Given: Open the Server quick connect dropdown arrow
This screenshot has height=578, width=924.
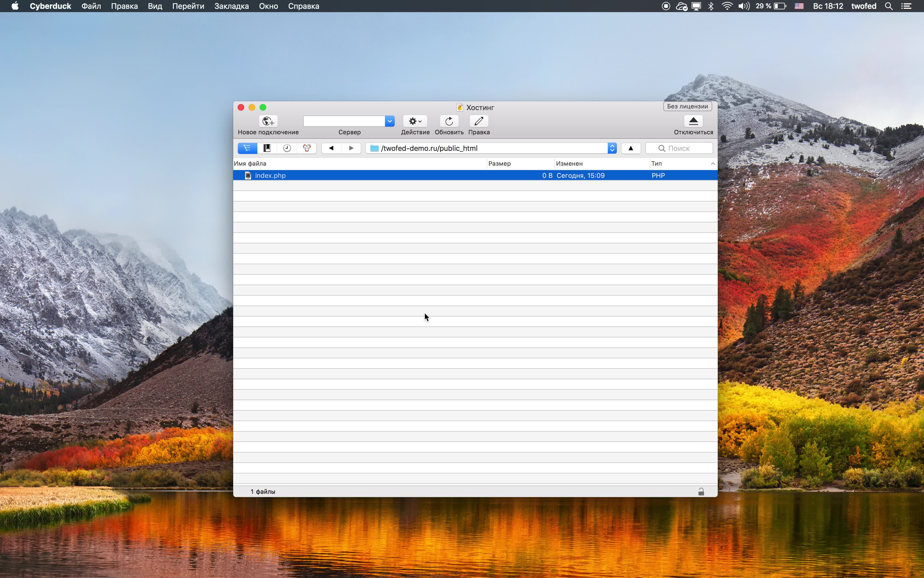Looking at the screenshot, I should coord(389,121).
